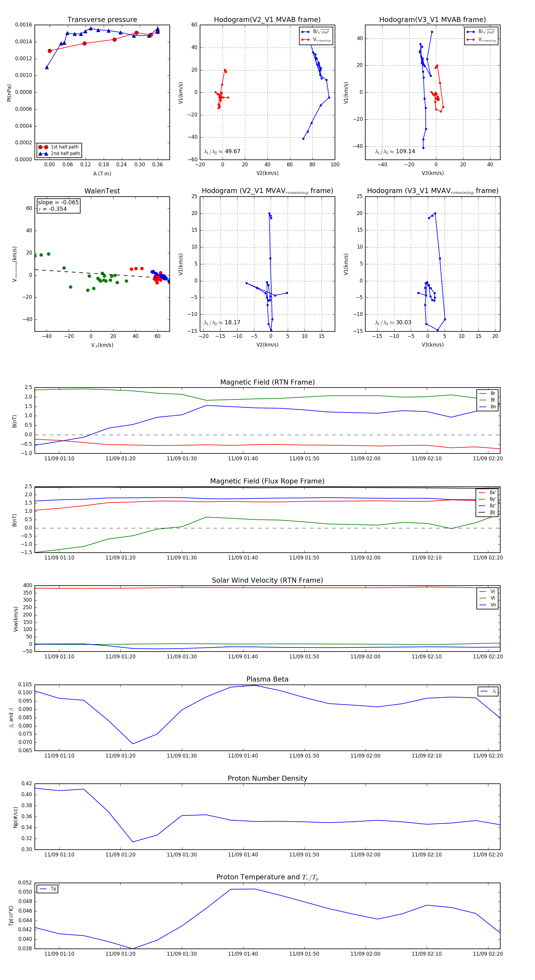Viewport: 535px width, 980px height.
Task: Click V_remaining legend entry in V2_V1 MVAB hodogram
Action: [x=316, y=39]
